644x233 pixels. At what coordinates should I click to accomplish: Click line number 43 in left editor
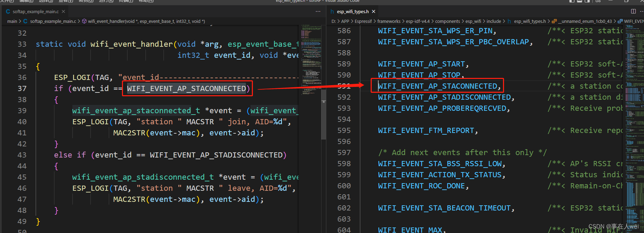(x=22, y=155)
